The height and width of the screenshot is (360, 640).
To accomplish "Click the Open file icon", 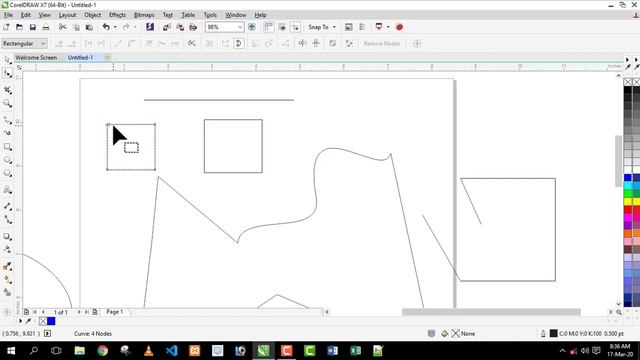I will [x=19, y=27].
